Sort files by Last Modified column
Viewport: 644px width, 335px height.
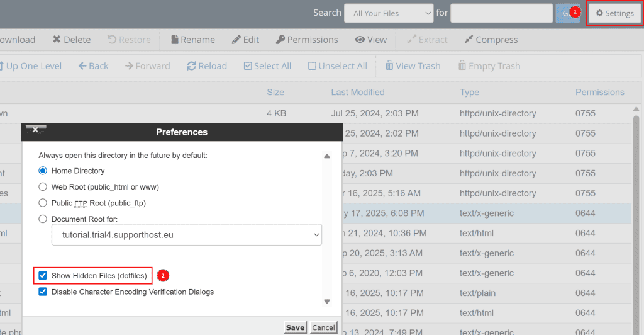click(x=357, y=92)
